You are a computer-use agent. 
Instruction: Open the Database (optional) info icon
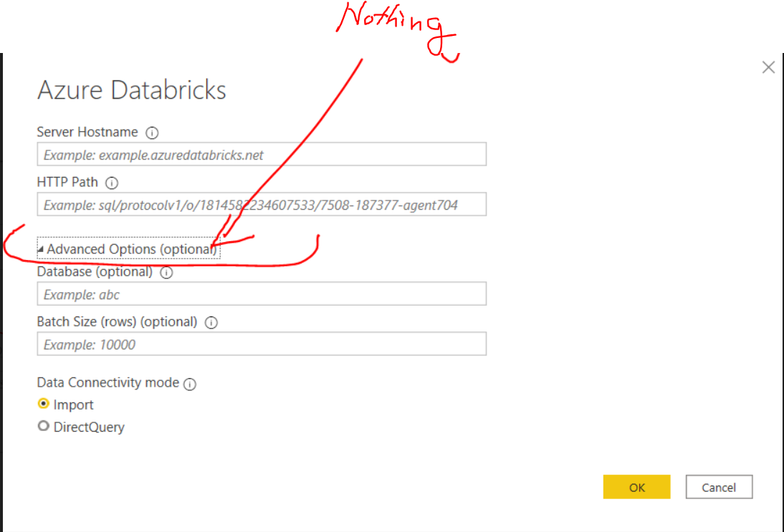(x=166, y=272)
